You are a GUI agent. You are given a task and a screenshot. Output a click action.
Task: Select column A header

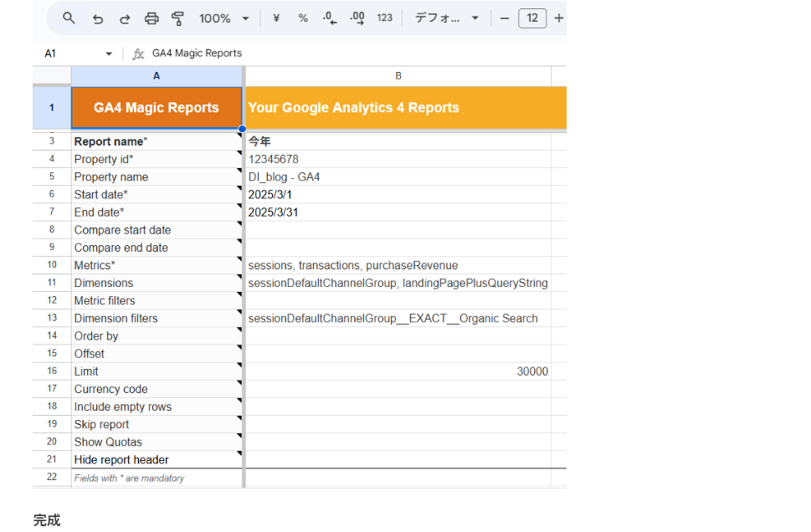click(x=157, y=76)
